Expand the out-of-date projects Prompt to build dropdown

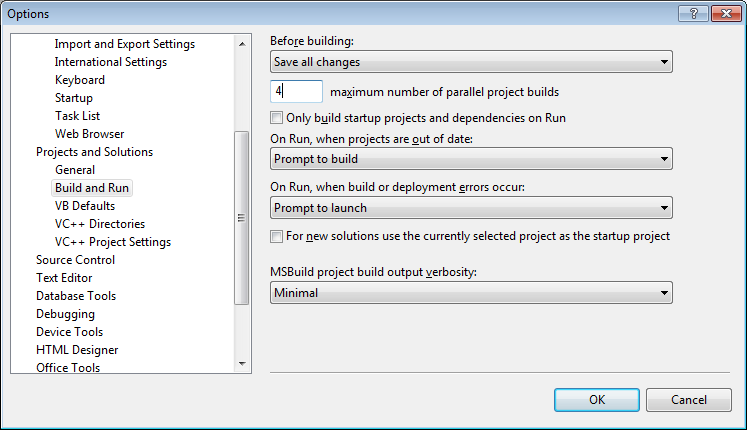tap(471, 158)
